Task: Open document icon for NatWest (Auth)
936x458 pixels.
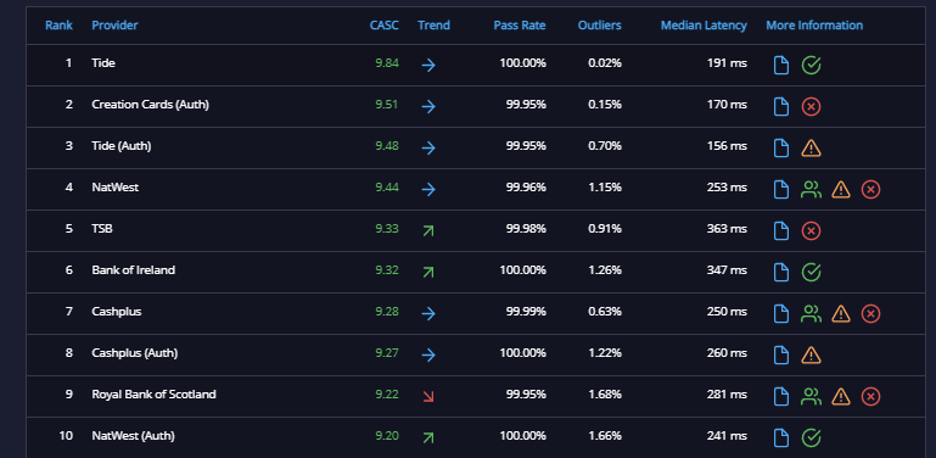Action: (781, 438)
